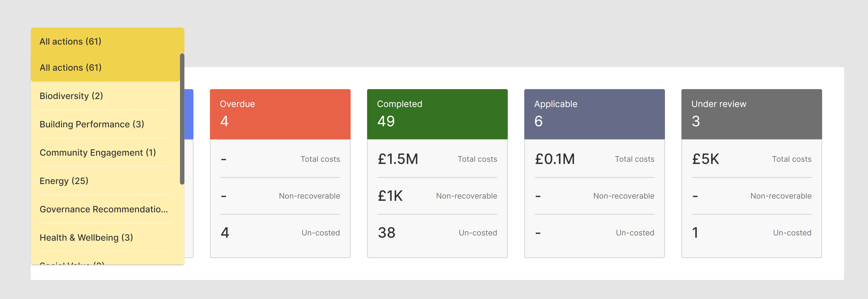Click Applicable total costs £0.1M value
868x299 pixels.
tap(555, 159)
